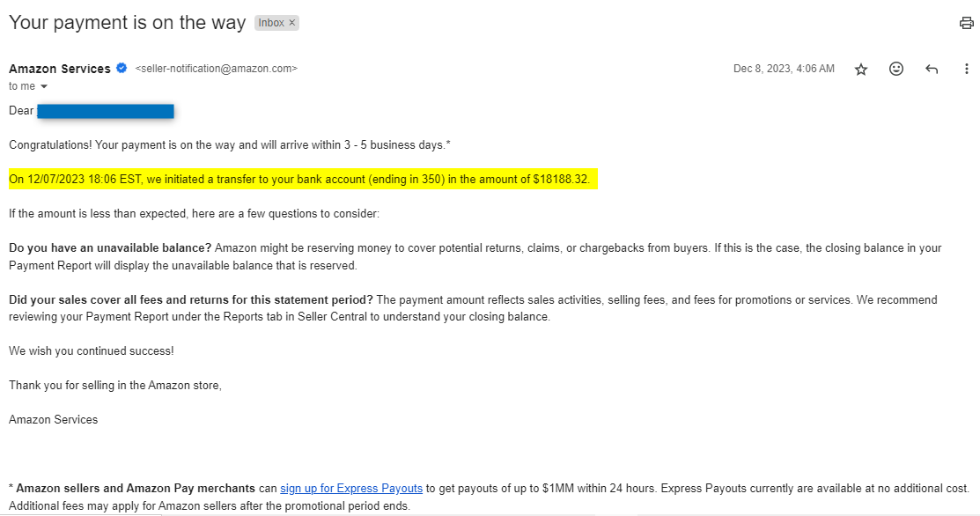Open the "sign up for Express Payouts" link

pyautogui.click(x=351, y=488)
